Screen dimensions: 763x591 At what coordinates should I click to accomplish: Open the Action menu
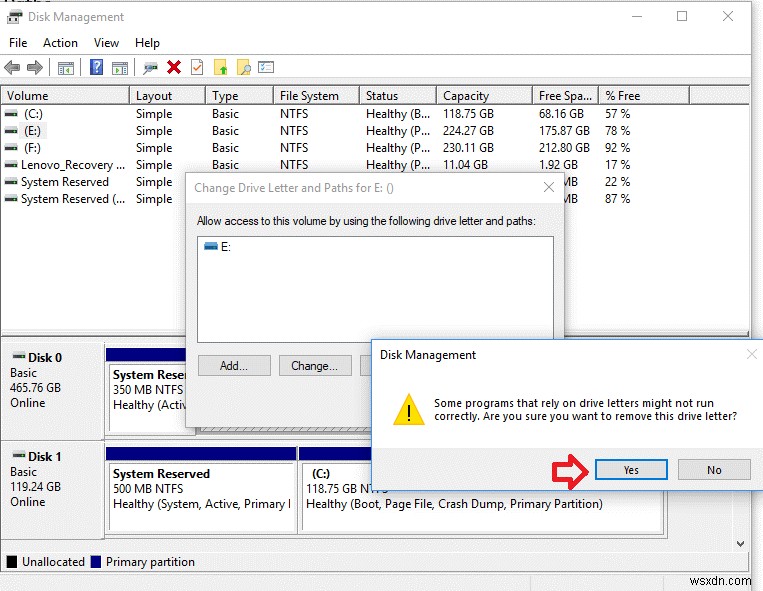(60, 43)
